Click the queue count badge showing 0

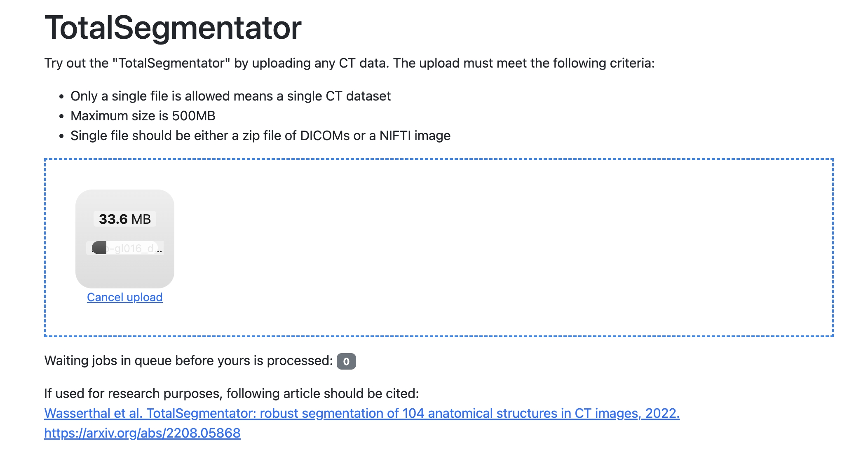[346, 362]
